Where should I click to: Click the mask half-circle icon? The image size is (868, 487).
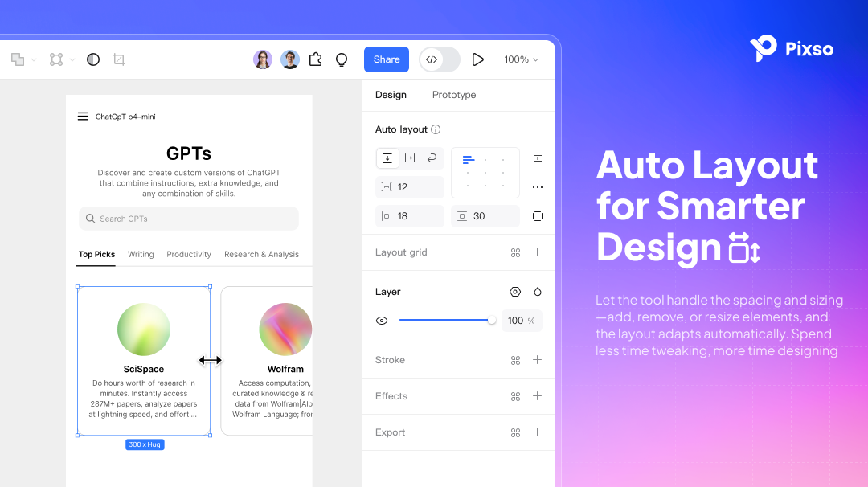pyautogui.click(x=93, y=59)
